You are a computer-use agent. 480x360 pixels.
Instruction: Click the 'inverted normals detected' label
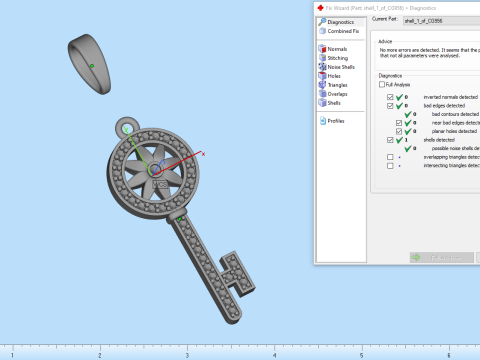pyautogui.click(x=450, y=97)
